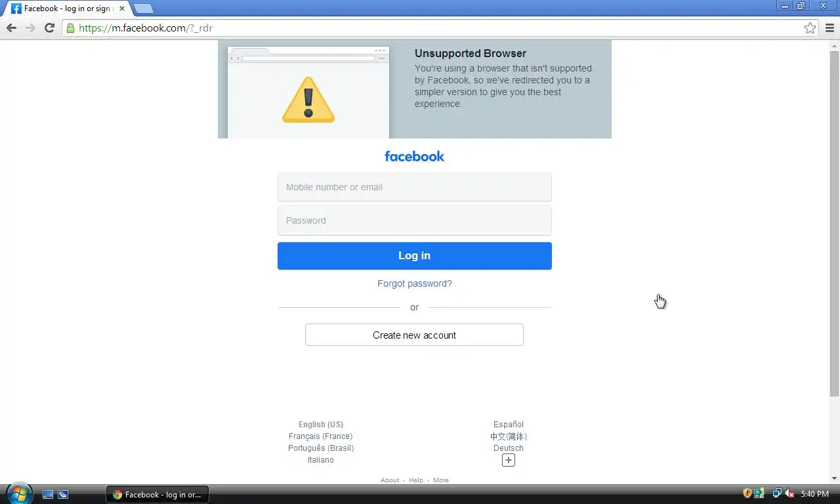The width and height of the screenshot is (840, 504).
Task: Focus the Mobile number or email field
Action: 414,187
